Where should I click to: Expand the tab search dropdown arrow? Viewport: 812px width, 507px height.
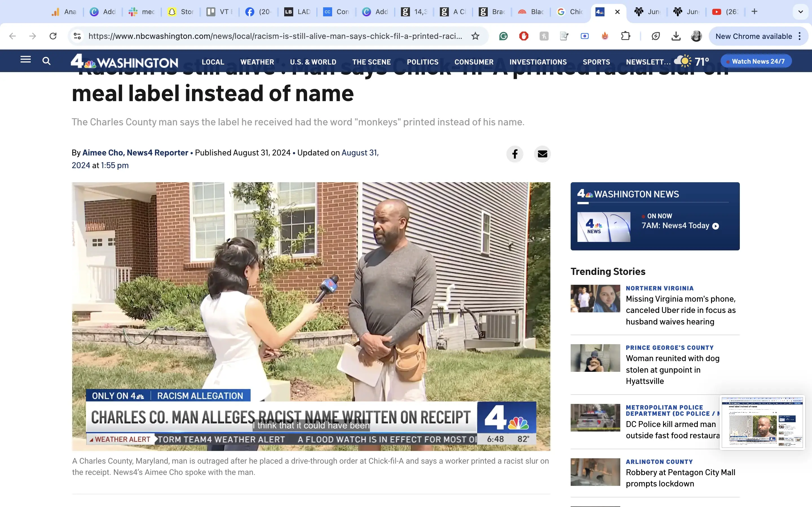click(x=801, y=12)
